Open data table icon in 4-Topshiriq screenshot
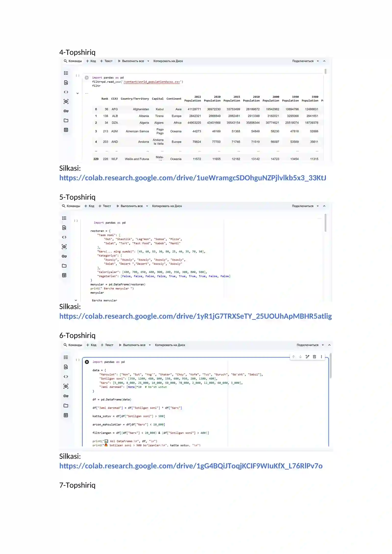This screenshot has width=392, height=554. click(x=66, y=130)
